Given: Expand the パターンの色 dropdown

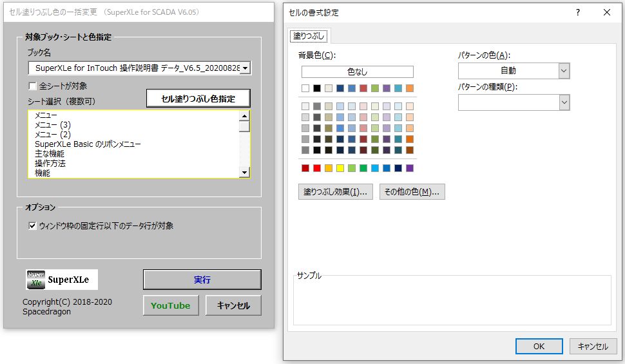Looking at the screenshot, I should point(564,71).
